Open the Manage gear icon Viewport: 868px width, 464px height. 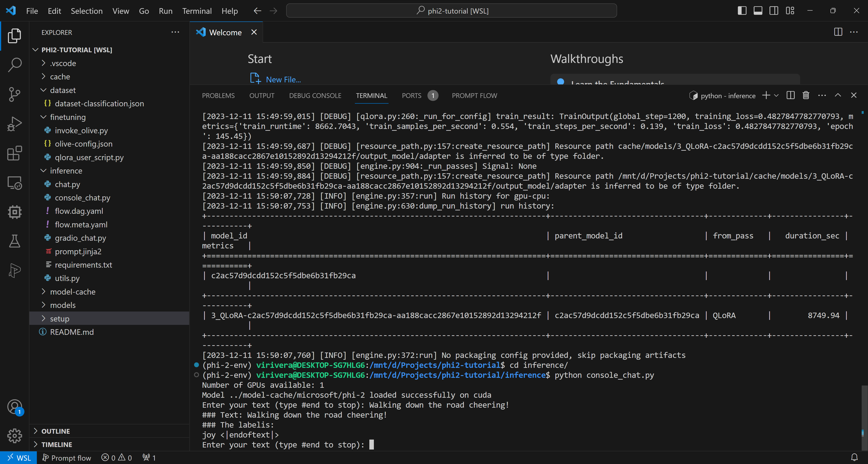click(14, 436)
